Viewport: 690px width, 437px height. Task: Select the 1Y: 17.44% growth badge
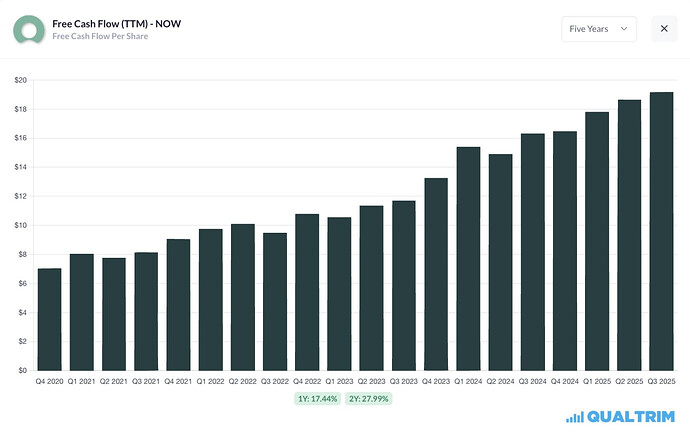pyautogui.click(x=317, y=399)
